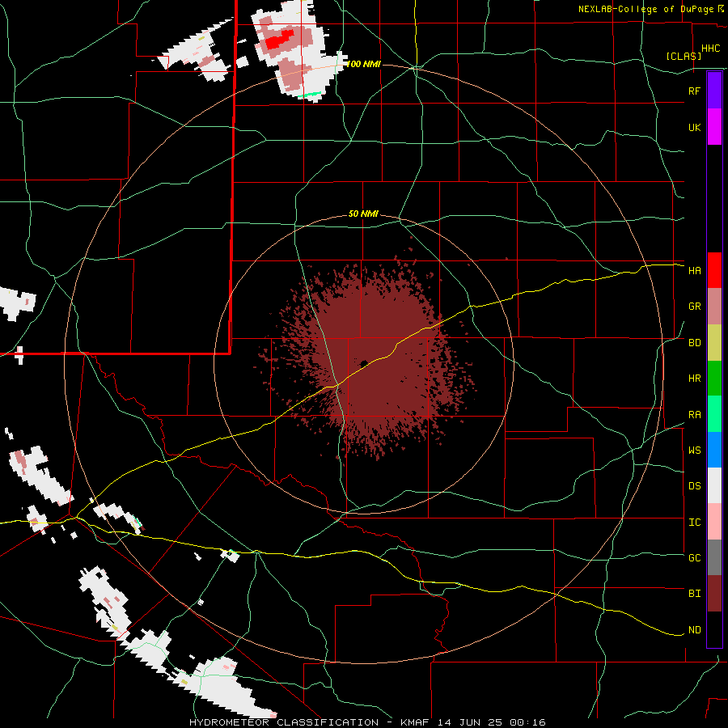Select the dusty-pink GR graupel legend swatch
Viewport: 728px width, 728px height.
[x=714, y=307]
